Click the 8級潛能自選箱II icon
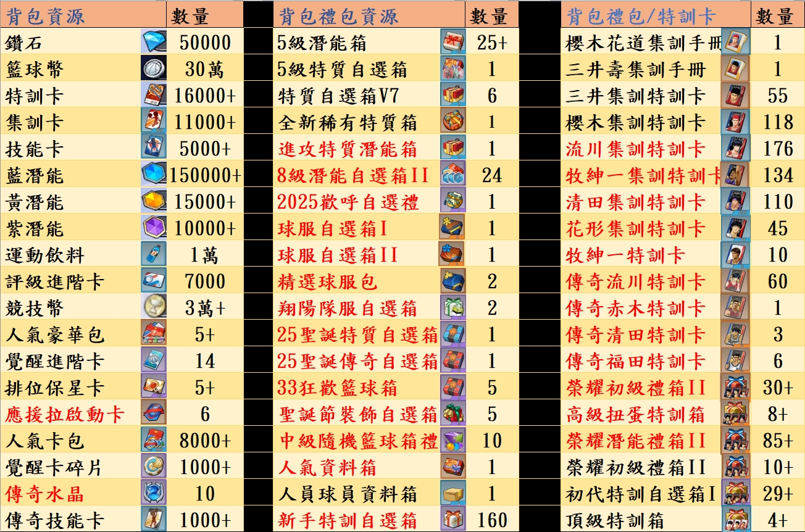Image resolution: width=805 pixels, height=532 pixels. [x=453, y=175]
